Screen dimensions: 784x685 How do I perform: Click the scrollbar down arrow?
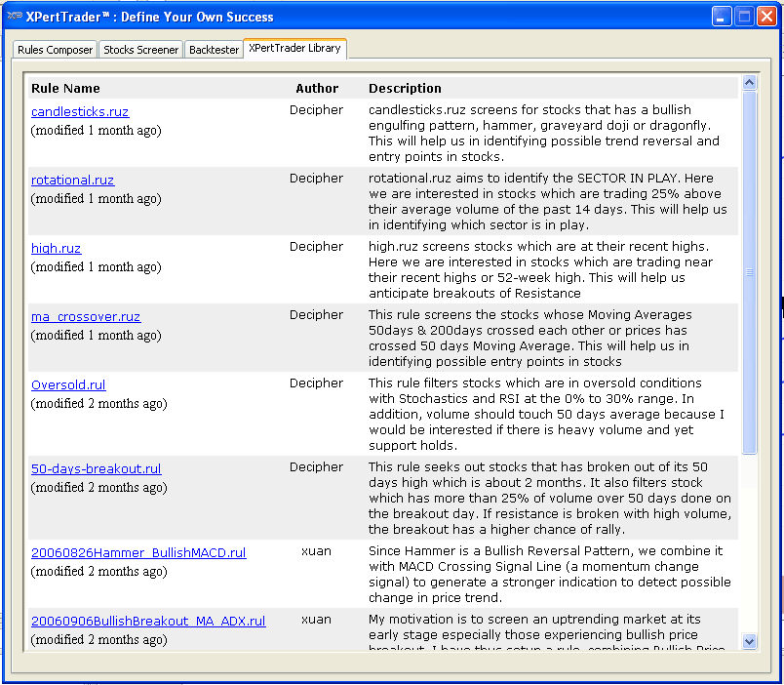pos(749,641)
